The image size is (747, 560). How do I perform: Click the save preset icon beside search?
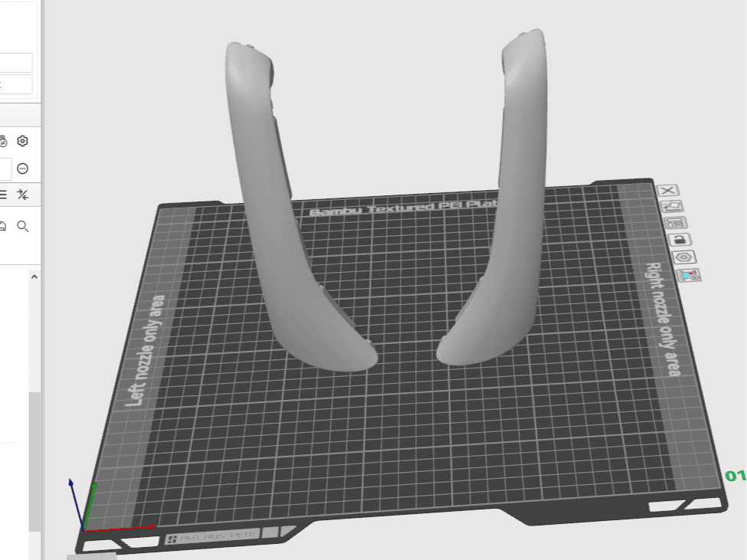pos(2,226)
